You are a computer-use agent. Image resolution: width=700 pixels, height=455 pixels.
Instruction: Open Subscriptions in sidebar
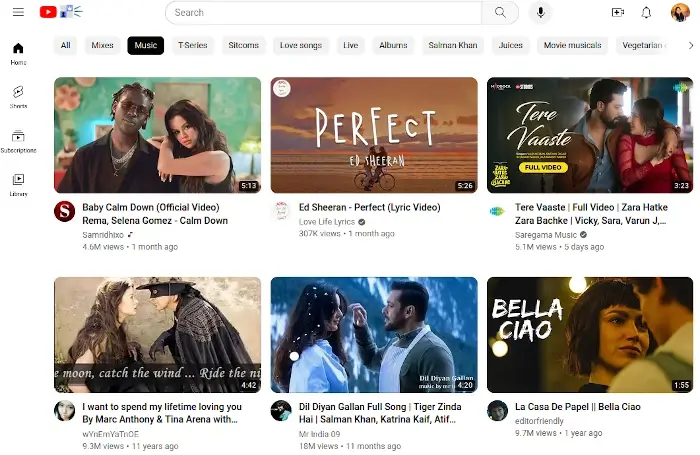click(18, 141)
